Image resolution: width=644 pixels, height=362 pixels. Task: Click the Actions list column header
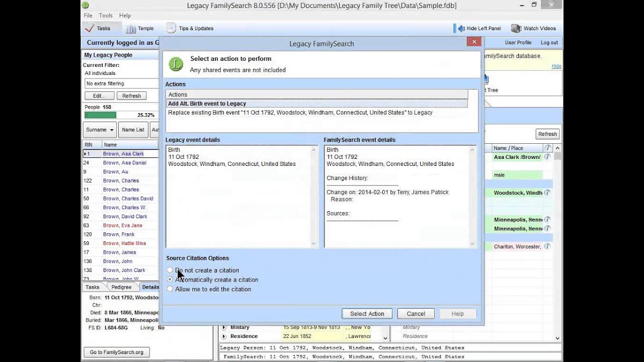click(317, 95)
